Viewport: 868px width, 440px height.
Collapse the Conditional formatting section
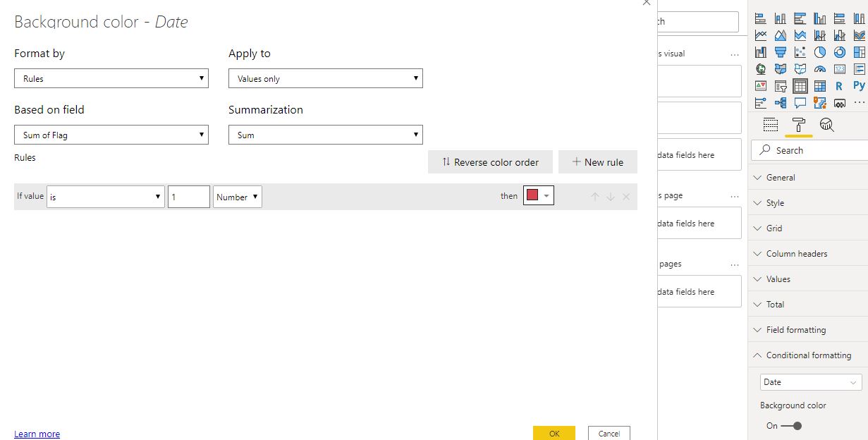tap(807, 355)
